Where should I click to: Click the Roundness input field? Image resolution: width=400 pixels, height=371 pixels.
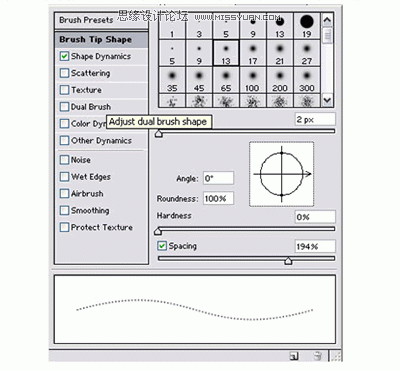pyautogui.click(x=218, y=198)
